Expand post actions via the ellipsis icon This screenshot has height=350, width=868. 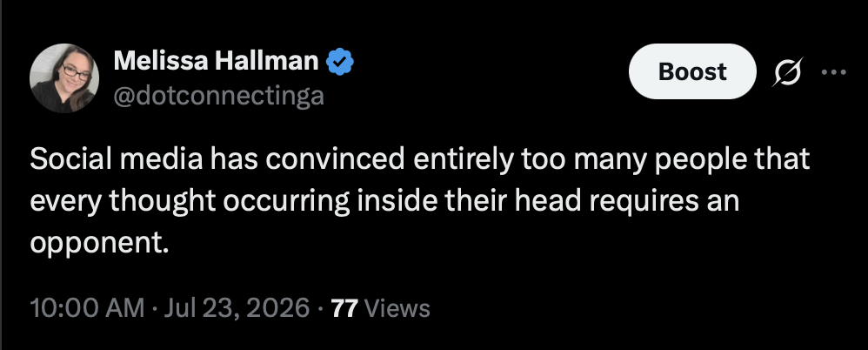(x=834, y=71)
